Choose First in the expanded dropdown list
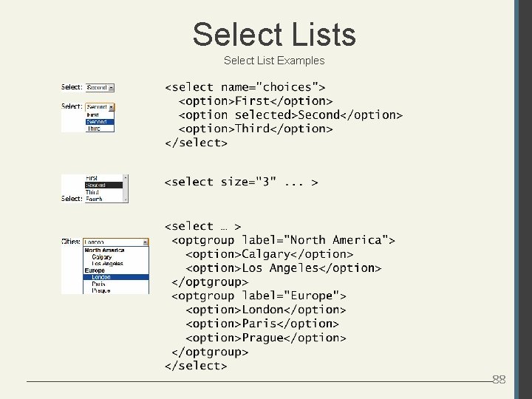The width and height of the screenshot is (532, 399). [x=93, y=115]
